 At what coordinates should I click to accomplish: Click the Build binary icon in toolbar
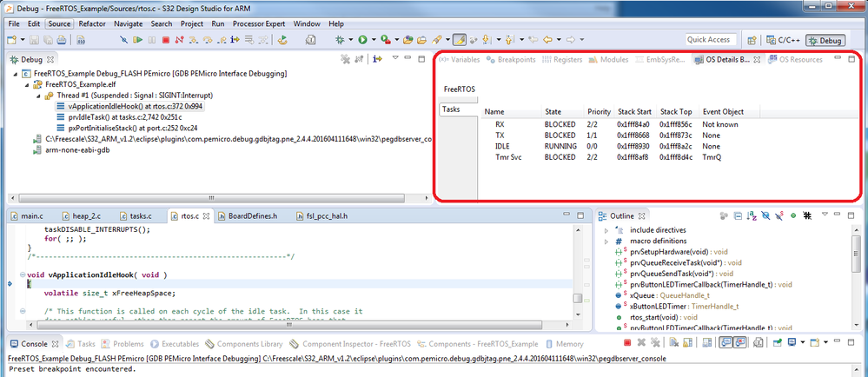[80, 40]
